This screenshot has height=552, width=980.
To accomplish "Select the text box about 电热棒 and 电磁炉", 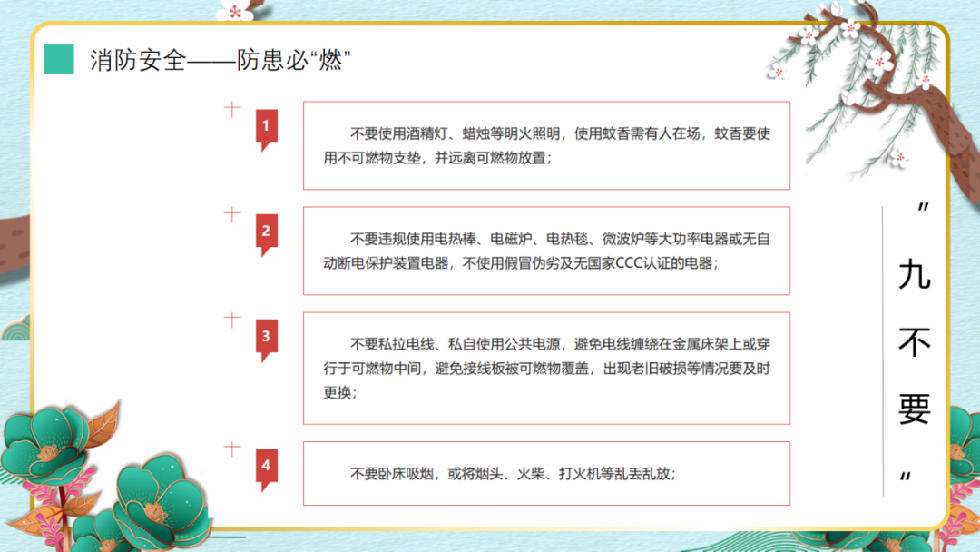I will [546, 251].
